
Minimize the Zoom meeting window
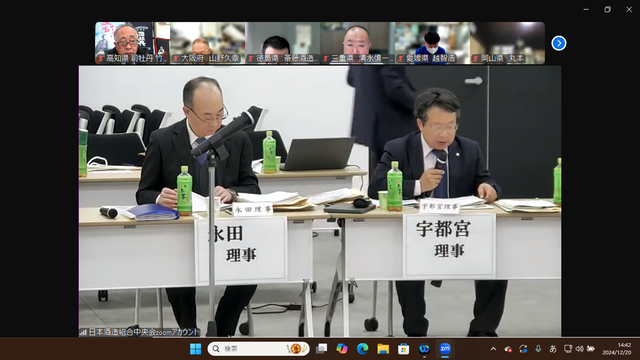pyautogui.click(x=586, y=9)
